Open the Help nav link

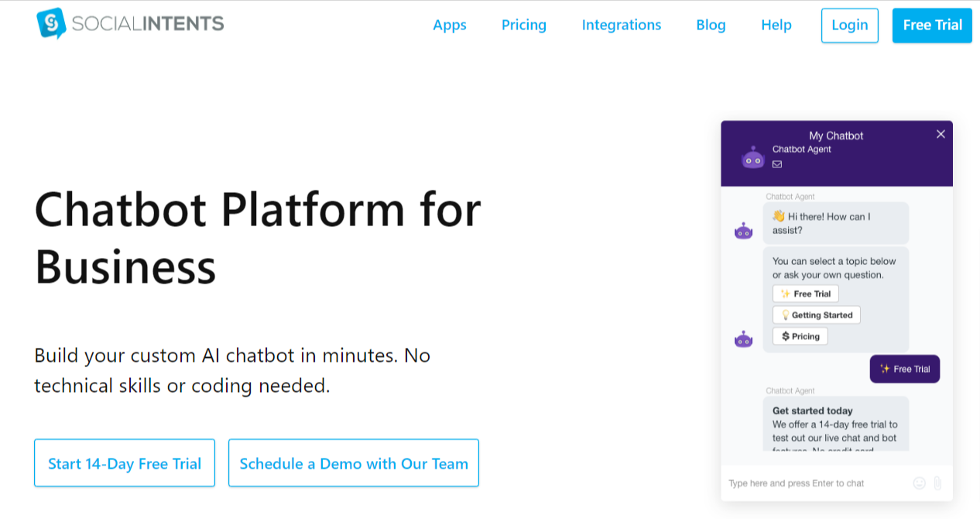tap(776, 25)
